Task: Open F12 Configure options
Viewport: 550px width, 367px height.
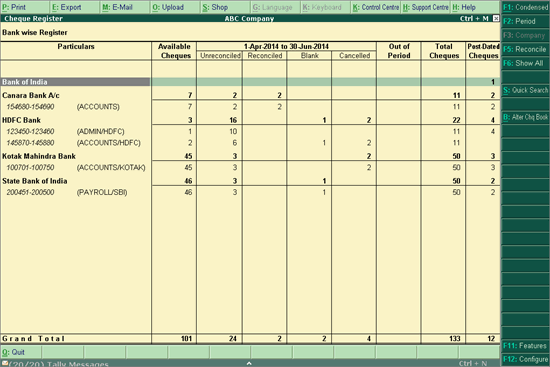Action: (525, 359)
